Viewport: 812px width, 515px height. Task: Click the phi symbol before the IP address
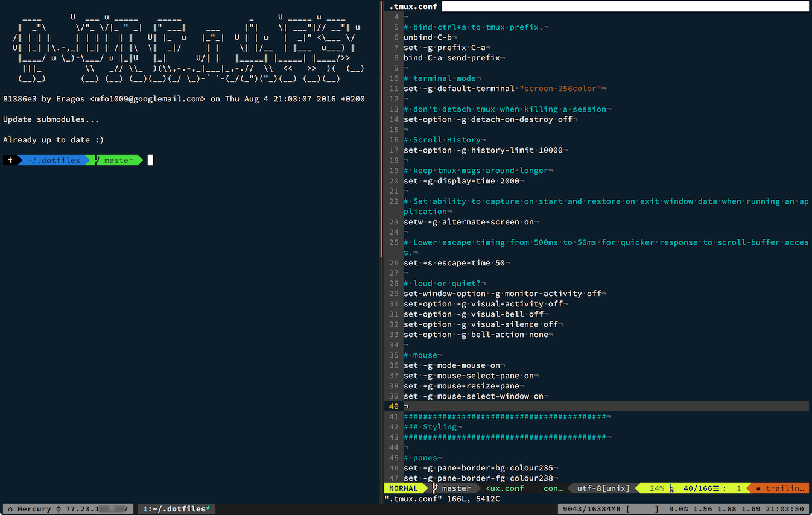point(59,509)
